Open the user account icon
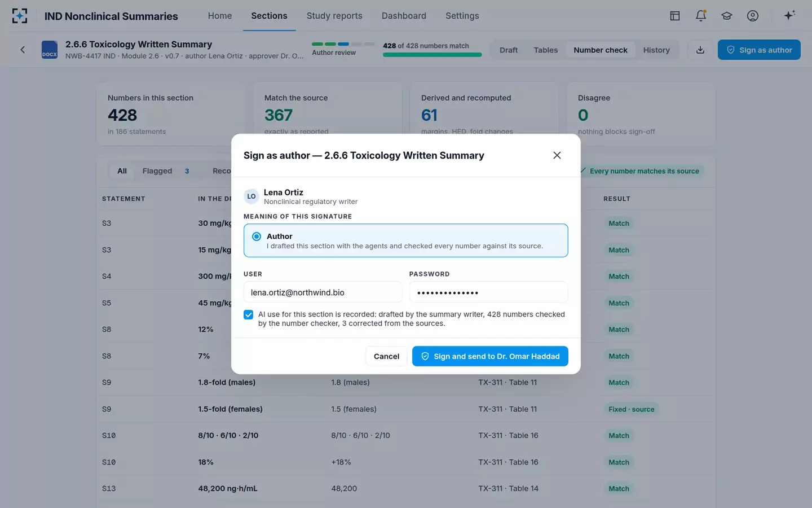The height and width of the screenshot is (508, 812). [x=753, y=16]
